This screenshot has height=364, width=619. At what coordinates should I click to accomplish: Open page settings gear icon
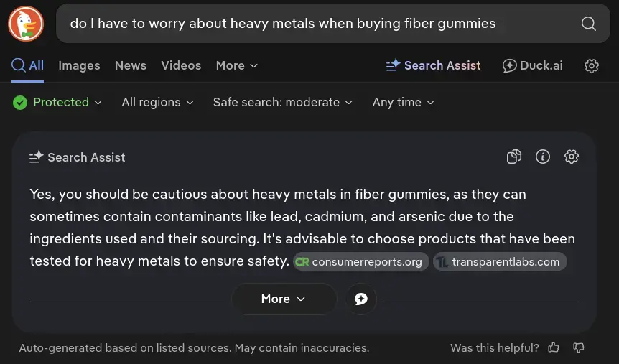point(592,65)
